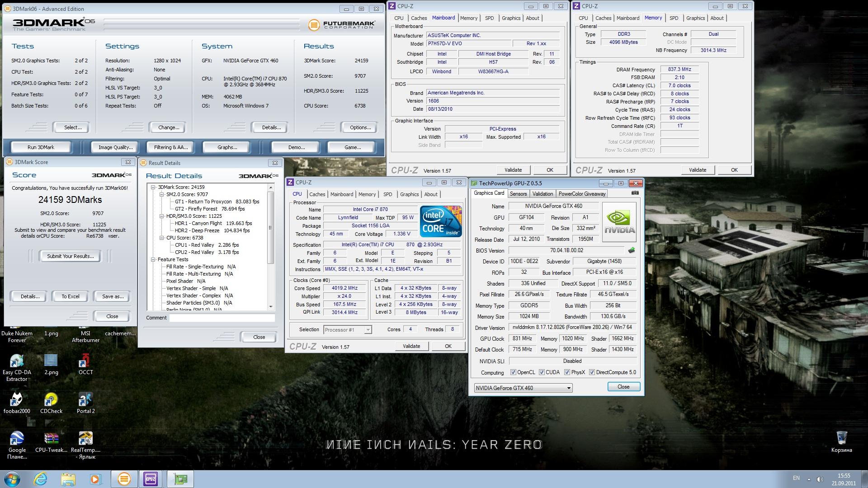Viewport: 868px width, 488px height.
Task: Switch to CPU-Z taskbar button
Action: tap(151, 479)
